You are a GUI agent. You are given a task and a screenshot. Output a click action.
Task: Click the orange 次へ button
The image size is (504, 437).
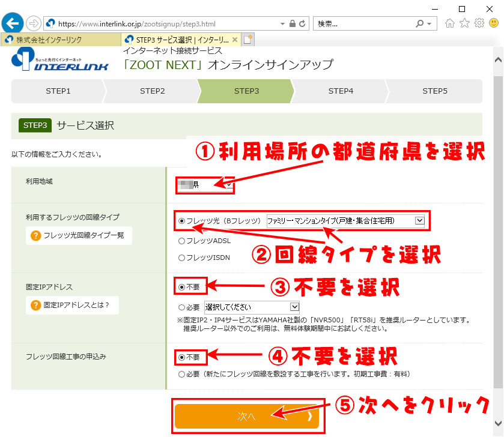pos(247,416)
